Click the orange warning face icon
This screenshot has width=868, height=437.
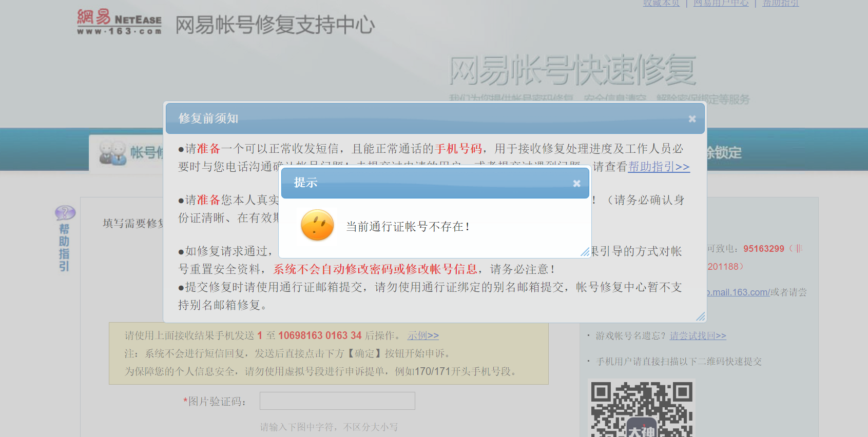(x=317, y=225)
